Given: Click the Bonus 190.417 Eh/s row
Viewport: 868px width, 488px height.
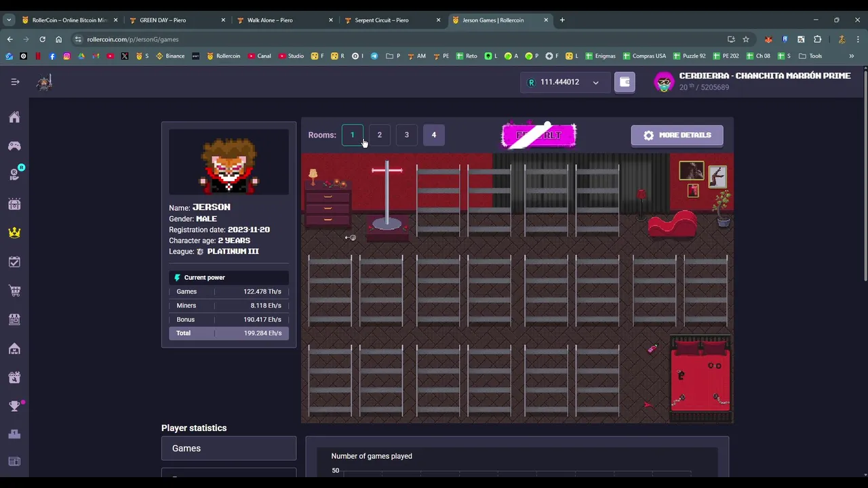Looking at the screenshot, I should click(x=229, y=319).
